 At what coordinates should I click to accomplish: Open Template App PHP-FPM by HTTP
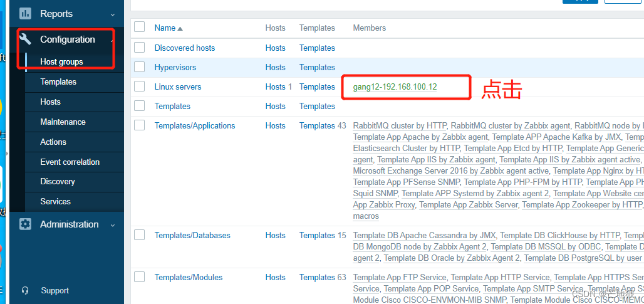point(523,182)
